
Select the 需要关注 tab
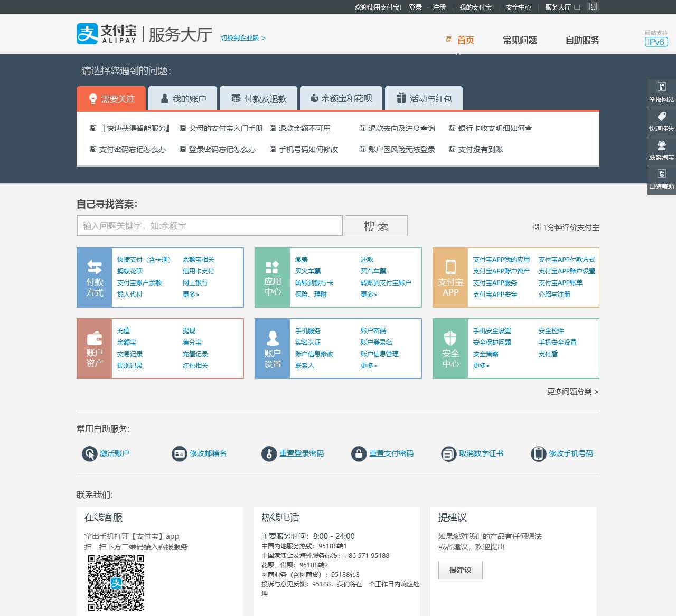[x=112, y=99]
